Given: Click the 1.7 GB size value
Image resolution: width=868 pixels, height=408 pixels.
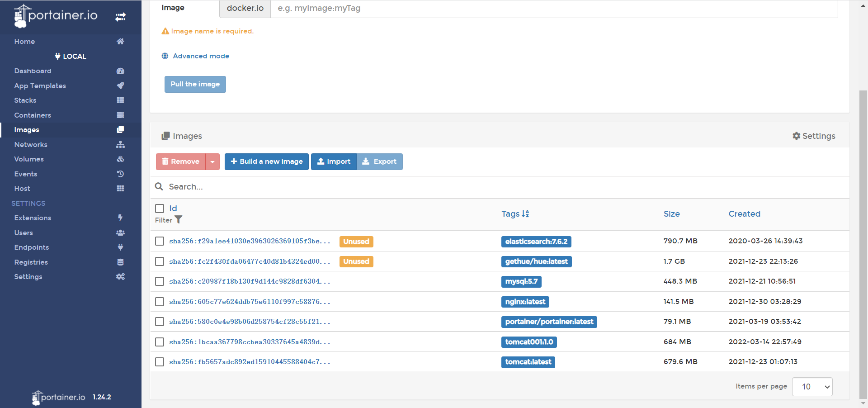Looking at the screenshot, I should click(x=674, y=261).
